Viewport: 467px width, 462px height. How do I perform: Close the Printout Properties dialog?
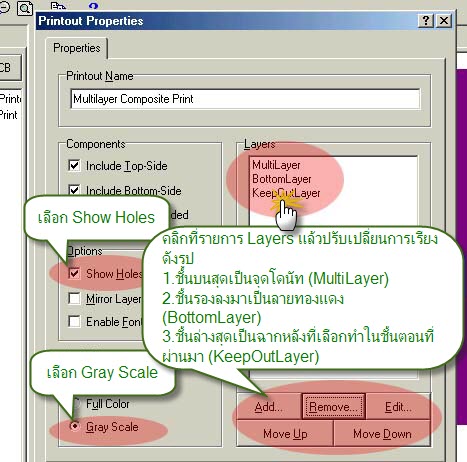(444, 21)
